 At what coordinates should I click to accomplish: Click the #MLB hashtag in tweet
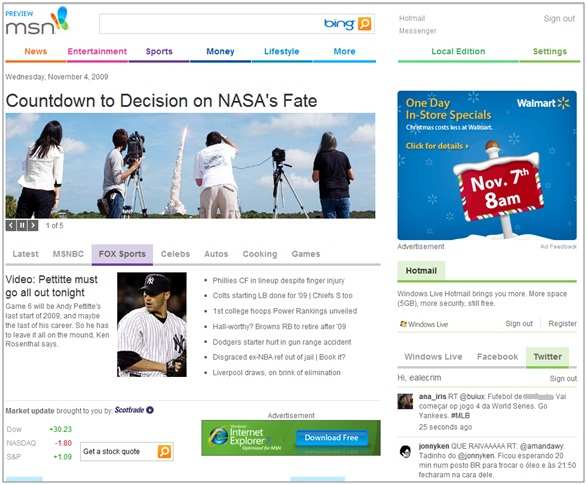tap(460, 416)
